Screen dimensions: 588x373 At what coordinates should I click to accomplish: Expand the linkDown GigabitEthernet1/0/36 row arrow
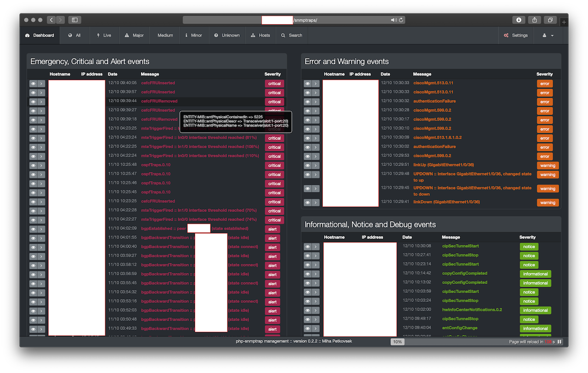(x=316, y=202)
